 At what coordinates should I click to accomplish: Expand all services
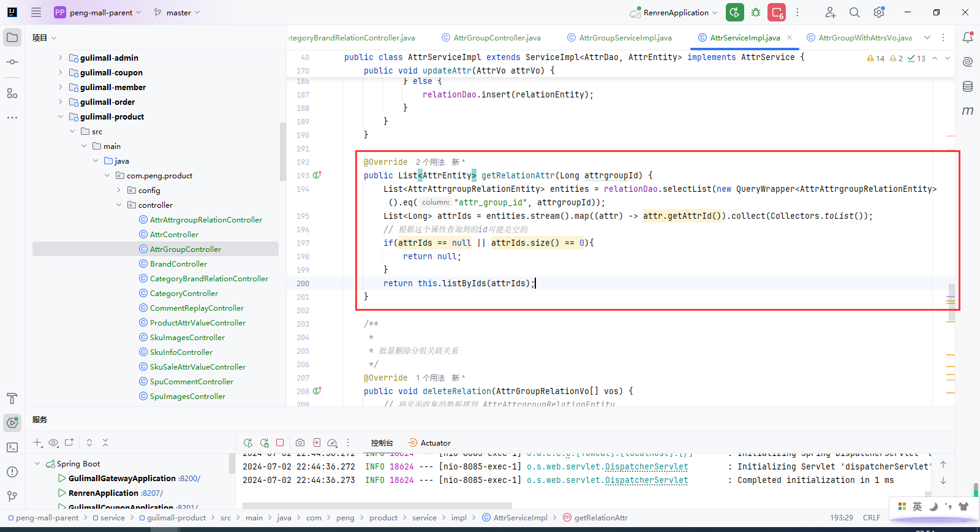coord(89,443)
